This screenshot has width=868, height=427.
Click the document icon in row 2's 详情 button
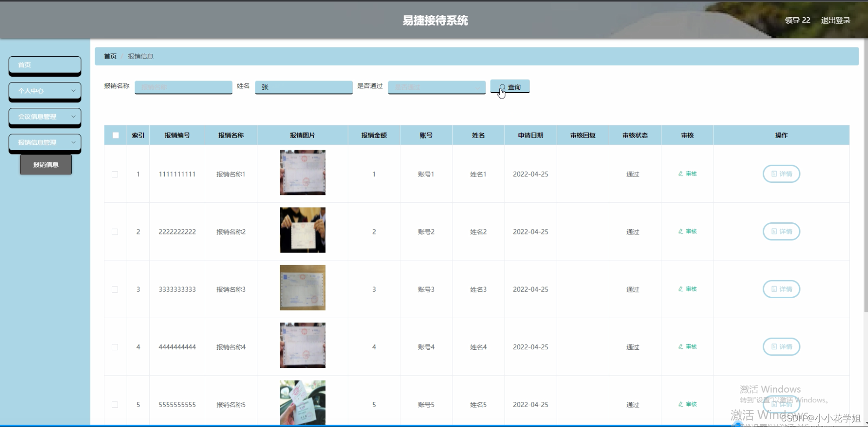click(774, 231)
